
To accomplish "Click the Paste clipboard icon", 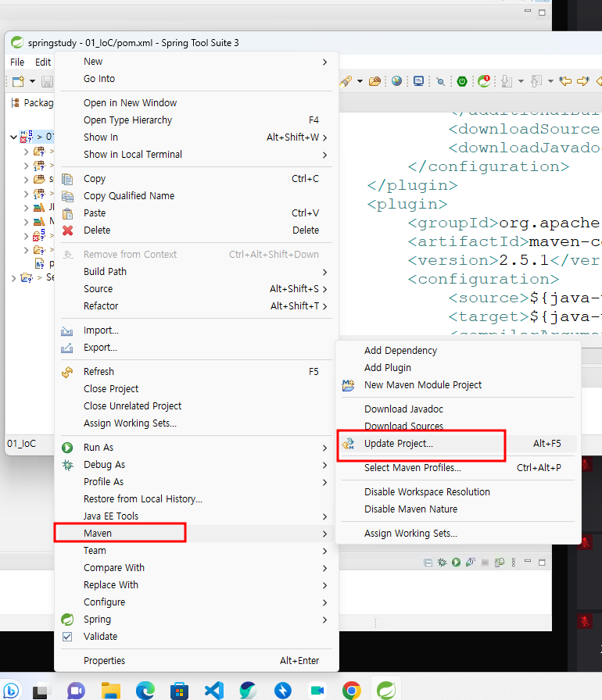I will pos(67,214).
